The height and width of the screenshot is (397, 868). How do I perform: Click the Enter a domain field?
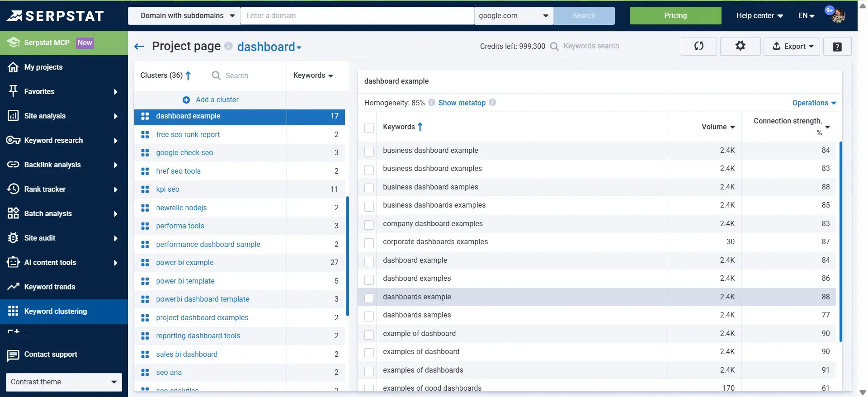pyautogui.click(x=357, y=15)
